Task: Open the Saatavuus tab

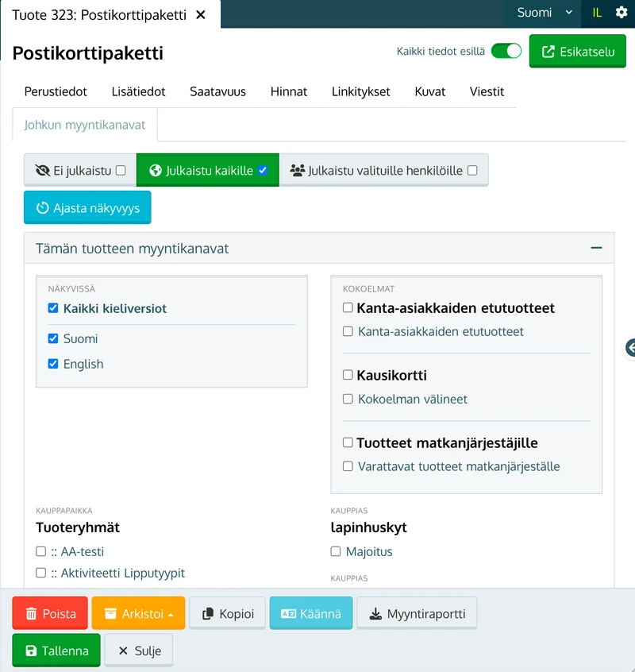Action: pyautogui.click(x=217, y=91)
